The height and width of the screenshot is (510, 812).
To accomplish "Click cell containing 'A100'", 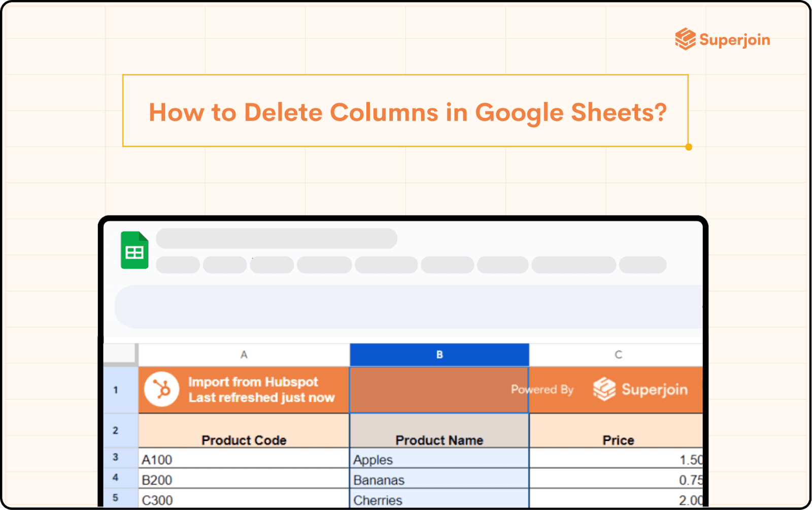I will (x=244, y=458).
